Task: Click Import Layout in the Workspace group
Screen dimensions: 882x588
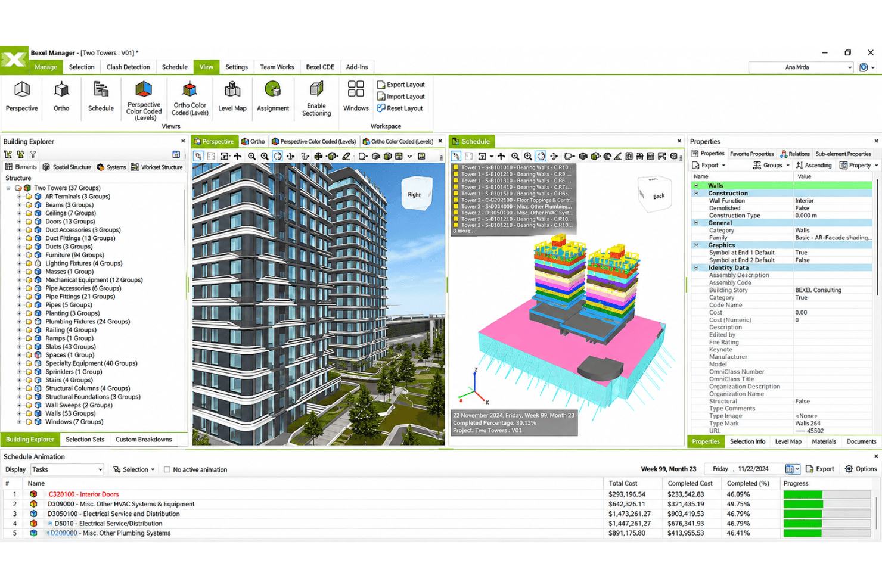Action: 401,97
